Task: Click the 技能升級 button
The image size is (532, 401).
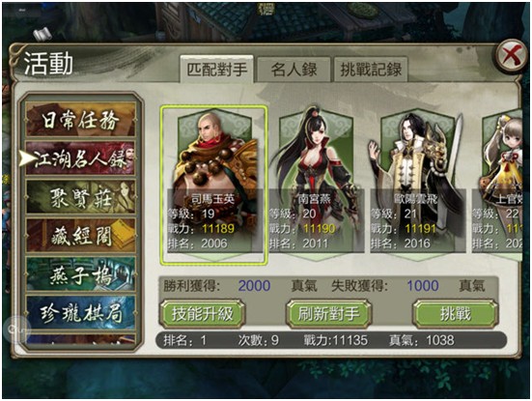Action: 202,314
